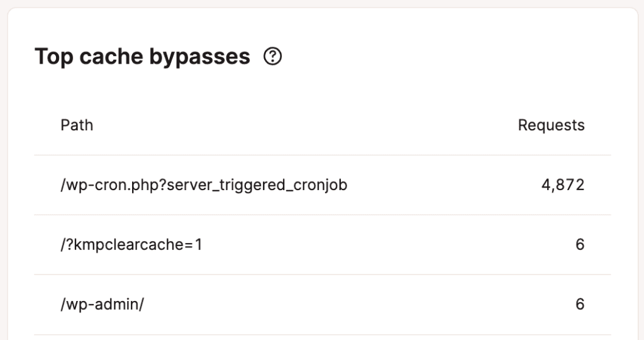Sort by the Requests column header

[551, 125]
